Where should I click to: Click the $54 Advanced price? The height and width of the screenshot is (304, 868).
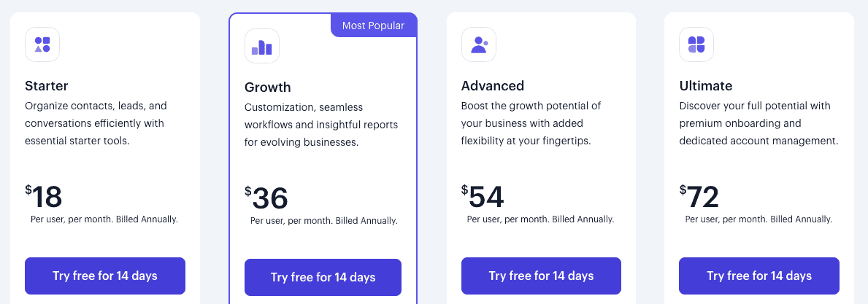[x=483, y=197]
